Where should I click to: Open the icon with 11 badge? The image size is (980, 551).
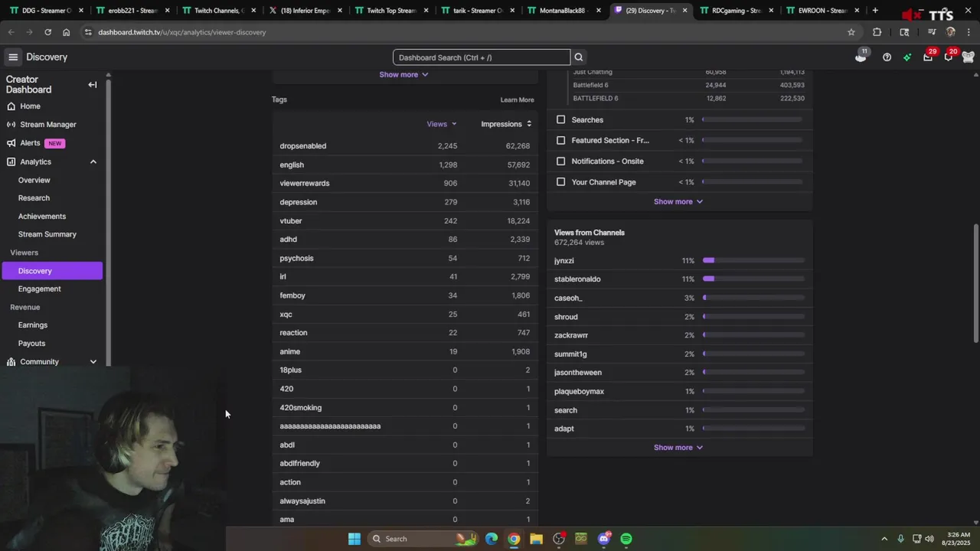tap(861, 57)
